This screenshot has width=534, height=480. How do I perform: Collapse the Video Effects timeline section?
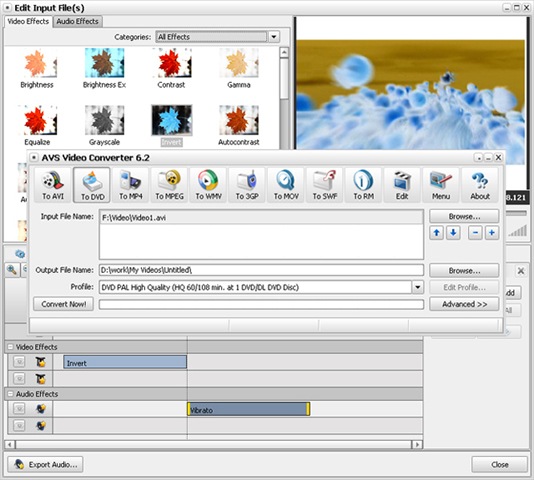[10, 347]
